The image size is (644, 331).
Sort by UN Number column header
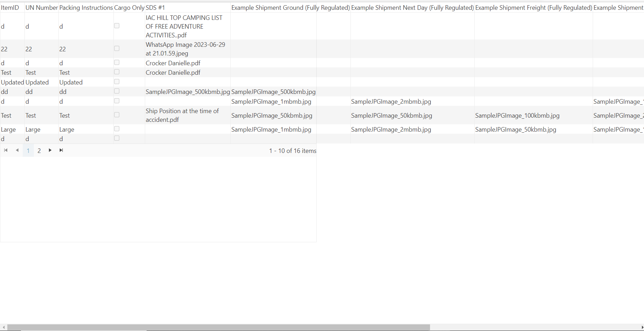coord(41,7)
